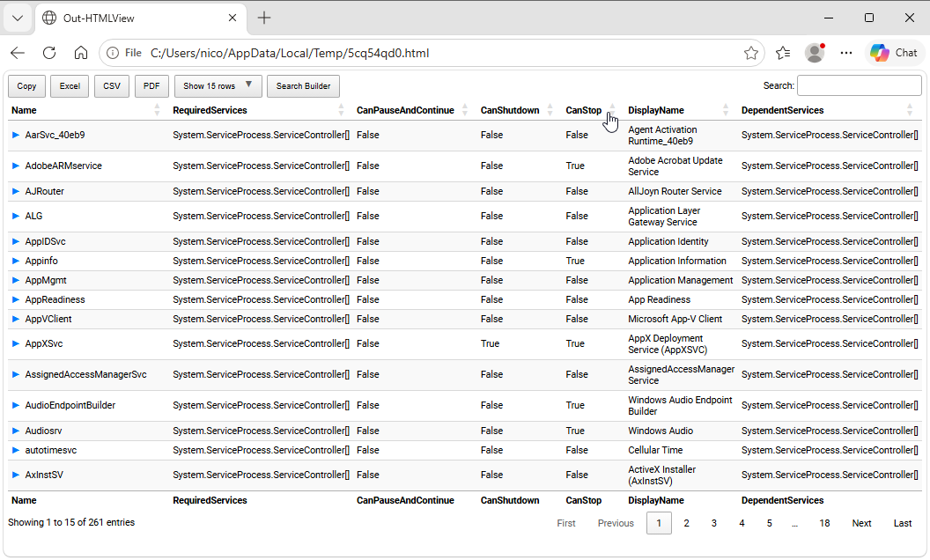Screen dimensions: 930x560
Task: Open the Settings and more ellipsis menu
Action: (x=846, y=53)
